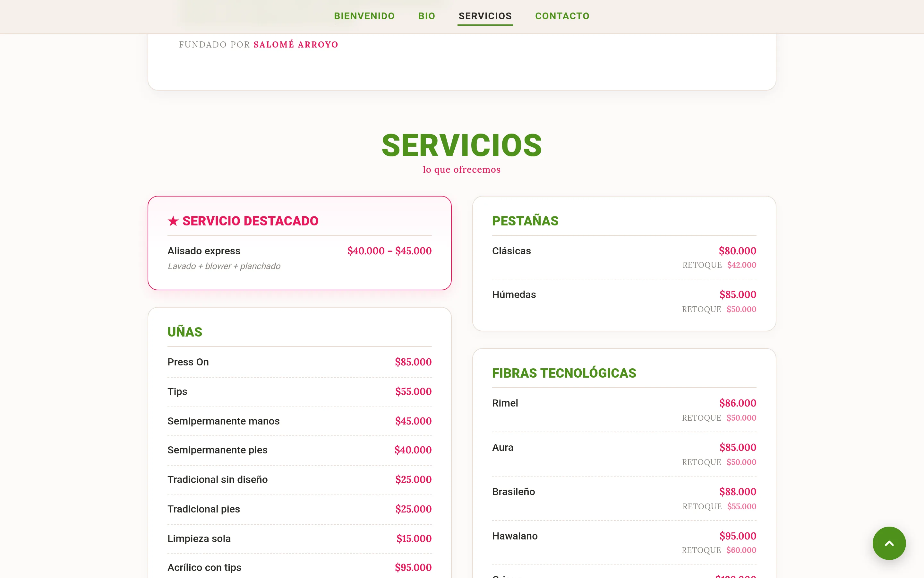Click the Húmedas $85.000 price
The height and width of the screenshot is (578, 924).
[738, 295]
